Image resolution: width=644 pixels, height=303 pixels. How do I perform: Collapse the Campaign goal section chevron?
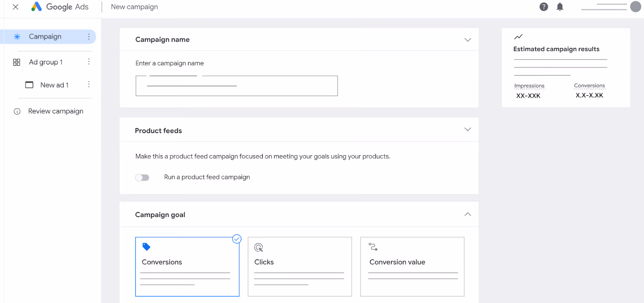coord(468,214)
